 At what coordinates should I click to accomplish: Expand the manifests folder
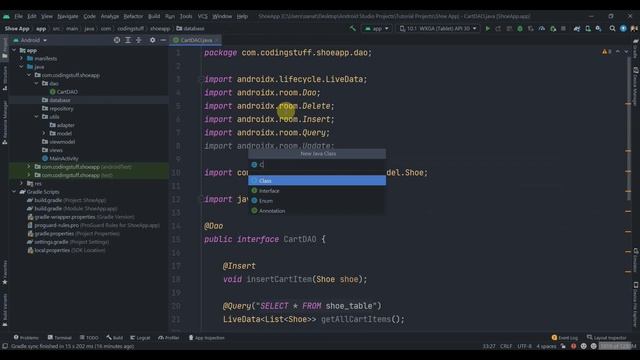click(x=22, y=58)
